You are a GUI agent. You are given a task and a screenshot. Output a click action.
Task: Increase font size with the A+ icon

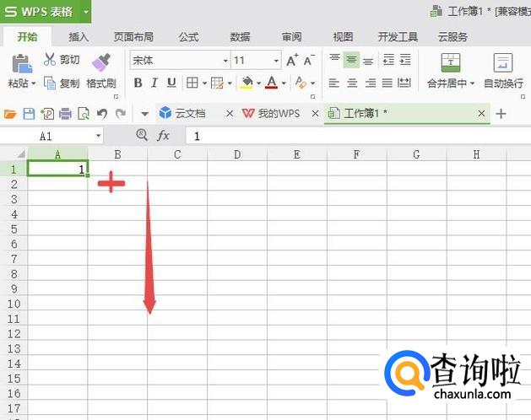292,61
